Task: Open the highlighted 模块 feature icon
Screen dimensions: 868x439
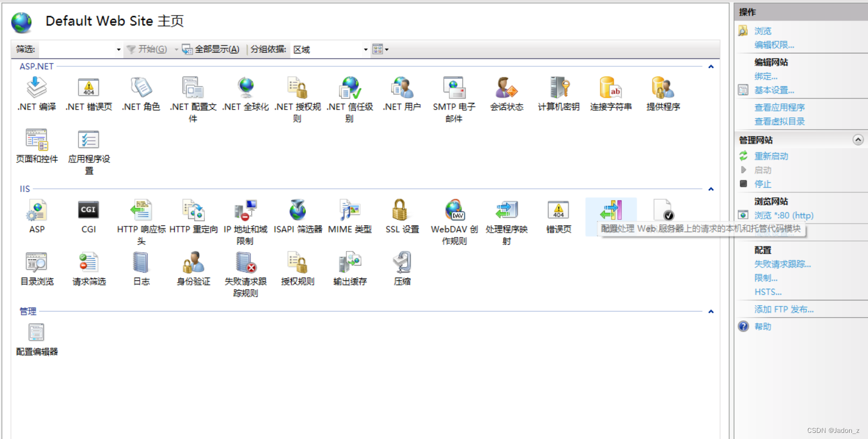Action: point(610,211)
